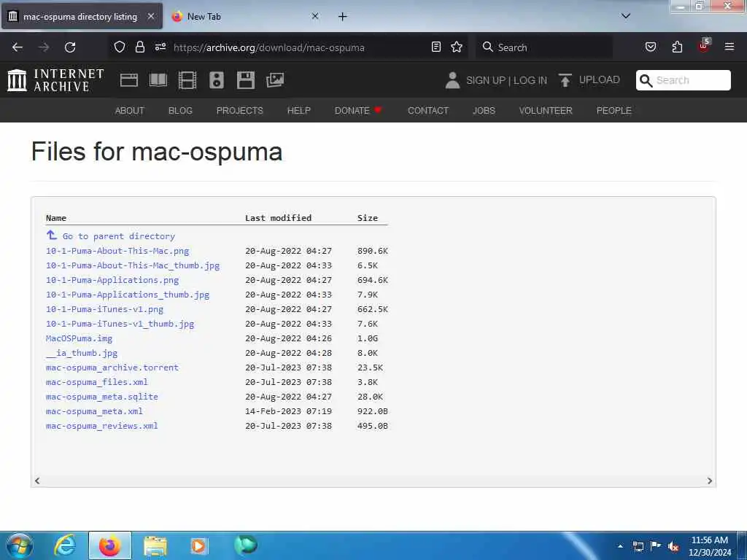Reload the page with the refresh icon
The image size is (747, 560).
(x=70, y=47)
